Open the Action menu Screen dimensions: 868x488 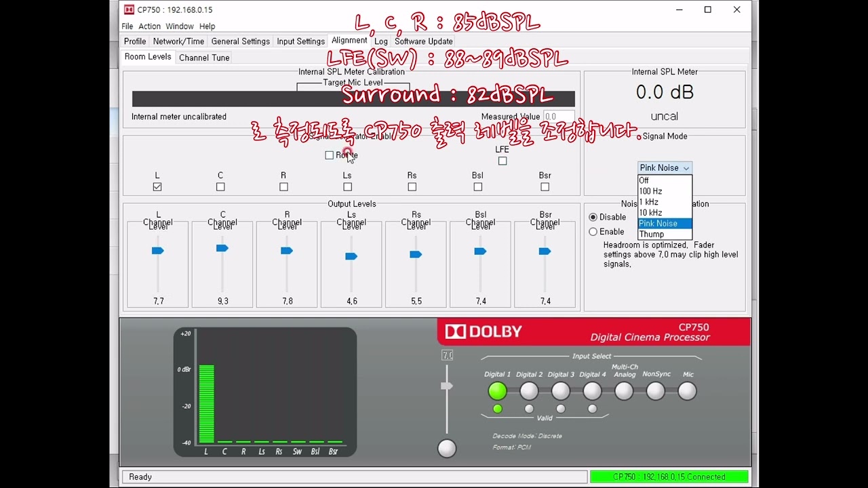(149, 26)
